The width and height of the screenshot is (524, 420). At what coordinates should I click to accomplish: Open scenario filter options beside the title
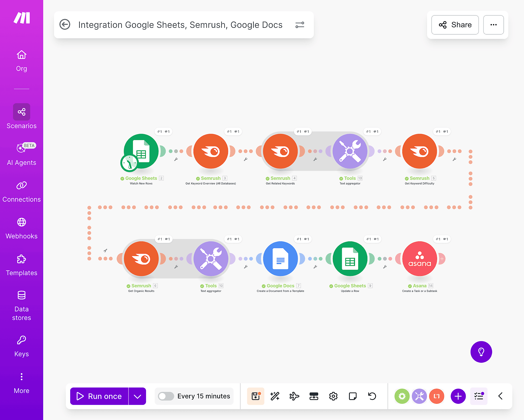[300, 25]
